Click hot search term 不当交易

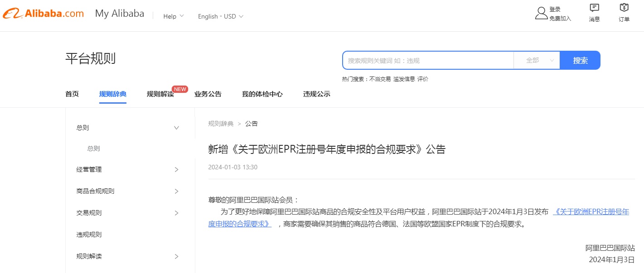pyautogui.click(x=380, y=79)
